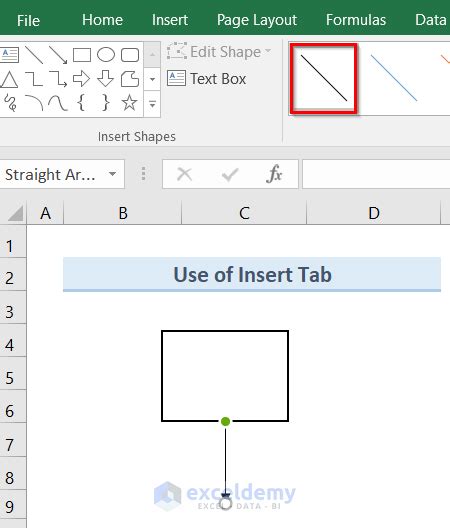Insert a Text Box
The image size is (450, 528).
click(206, 79)
